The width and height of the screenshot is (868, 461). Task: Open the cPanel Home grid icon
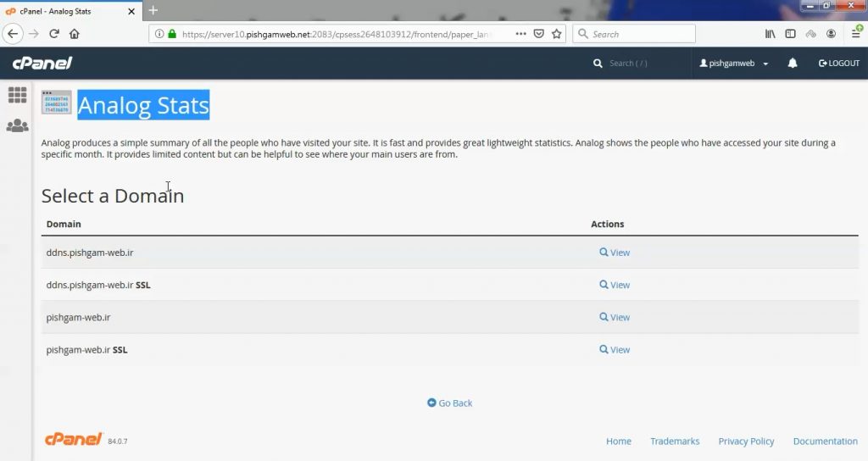pyautogui.click(x=17, y=95)
